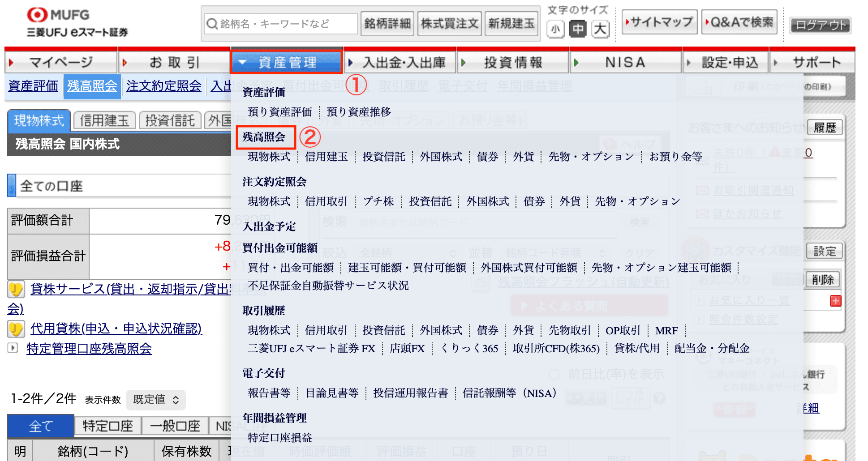Click the 残高照会 heading in the menu
The image size is (868, 461).
264,137
